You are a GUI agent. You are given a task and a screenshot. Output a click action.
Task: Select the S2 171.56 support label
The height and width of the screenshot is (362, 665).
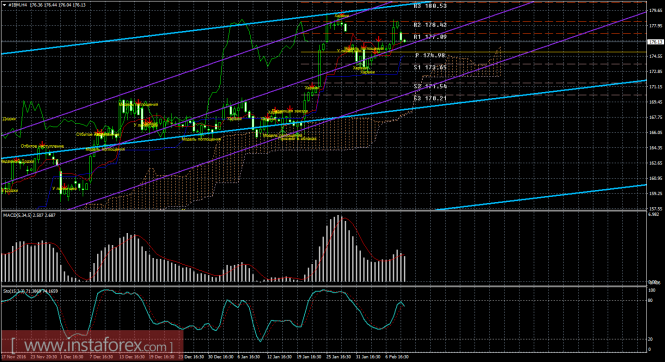pos(430,86)
